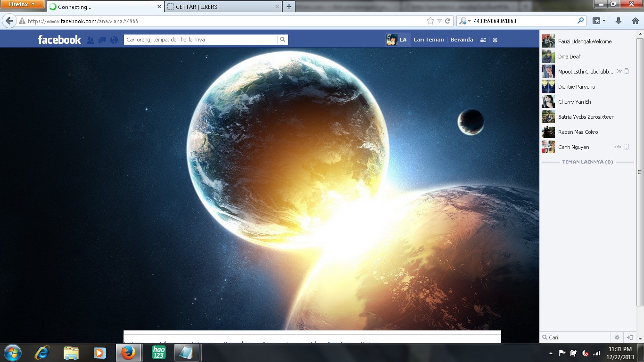Click the muted volume tray icon

coord(585,353)
